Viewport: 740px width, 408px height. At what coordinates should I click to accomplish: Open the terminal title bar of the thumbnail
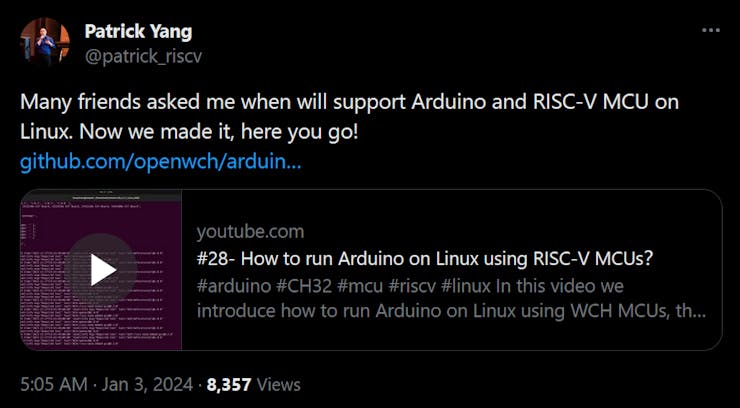101,196
